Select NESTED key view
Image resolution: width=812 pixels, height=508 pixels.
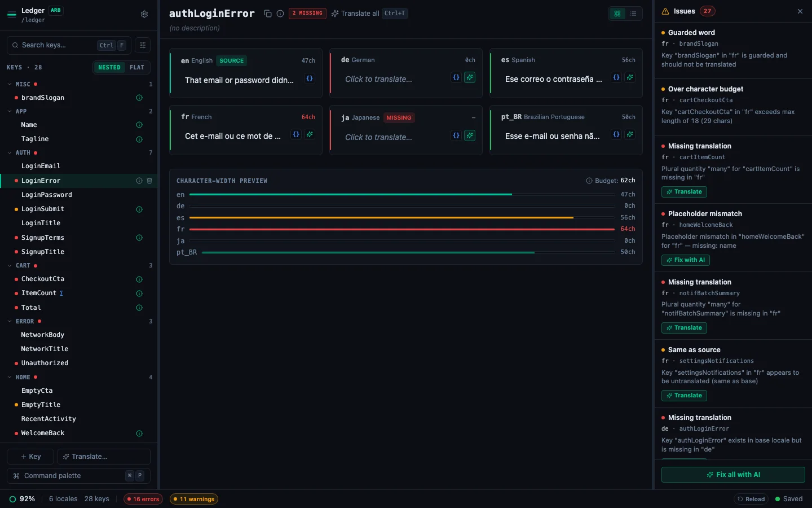(109, 67)
